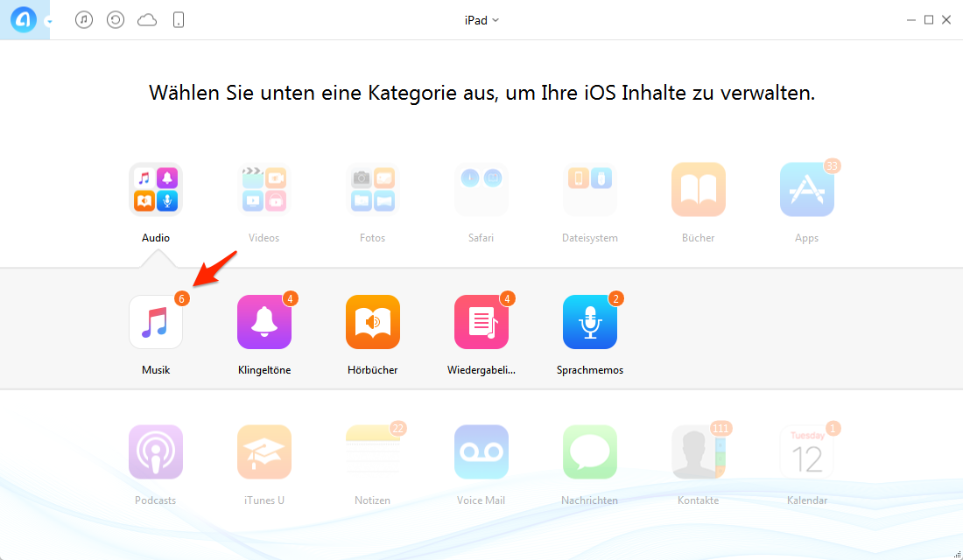Viewport: 963px width, 560px height.
Task: Click the AnyTrans logo button
Action: (x=24, y=19)
